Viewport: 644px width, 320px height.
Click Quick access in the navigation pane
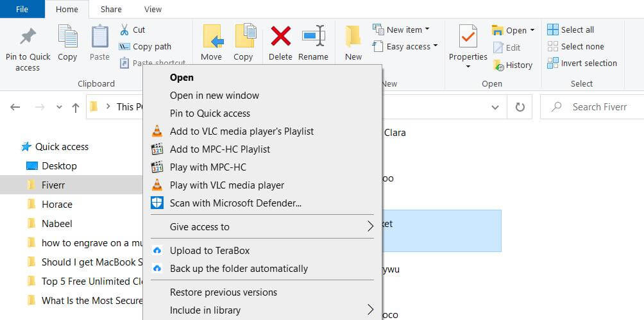click(62, 147)
